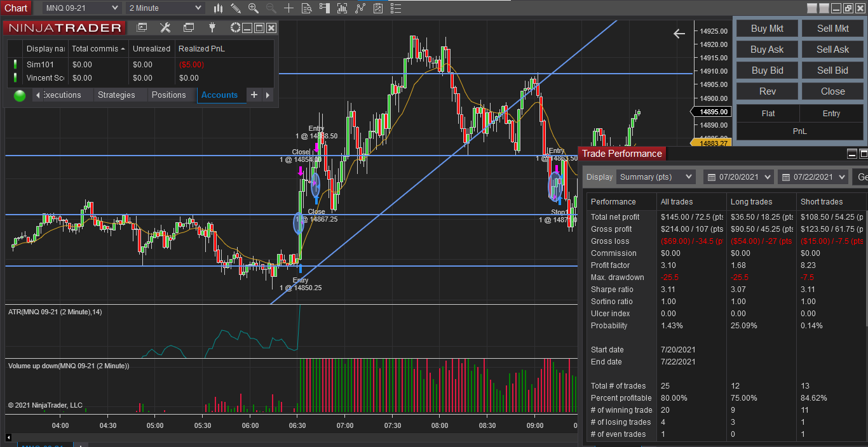Click the Percent profitable row label
This screenshot has width=868, height=447.
tap(621, 398)
